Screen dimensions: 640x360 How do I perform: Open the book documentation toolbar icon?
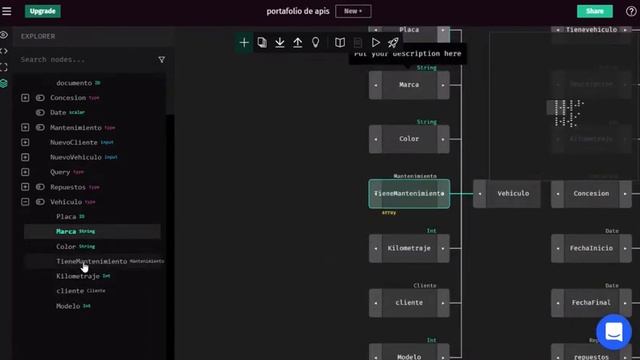(340, 42)
